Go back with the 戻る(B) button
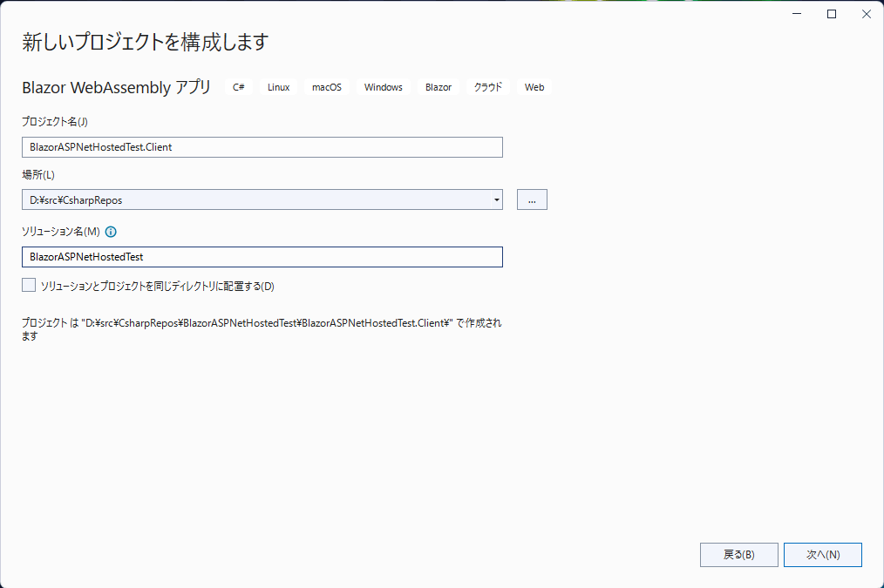Image resolution: width=884 pixels, height=588 pixels. click(x=739, y=555)
